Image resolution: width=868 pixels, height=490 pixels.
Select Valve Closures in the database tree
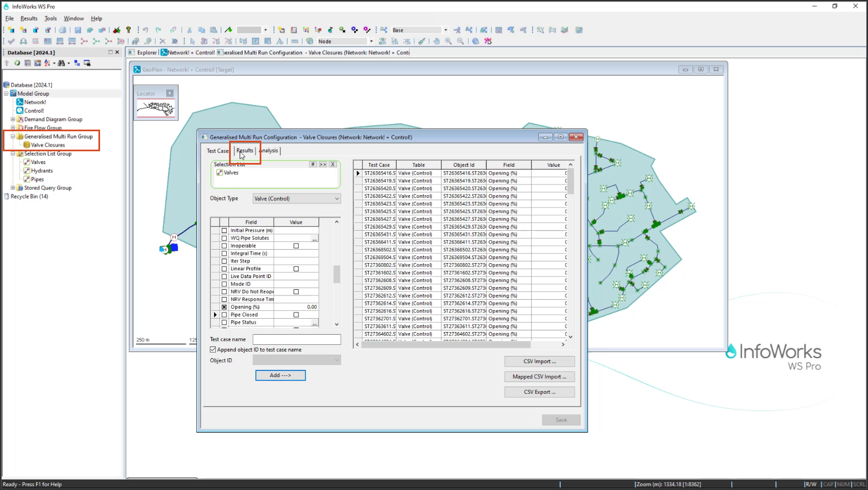pos(48,145)
